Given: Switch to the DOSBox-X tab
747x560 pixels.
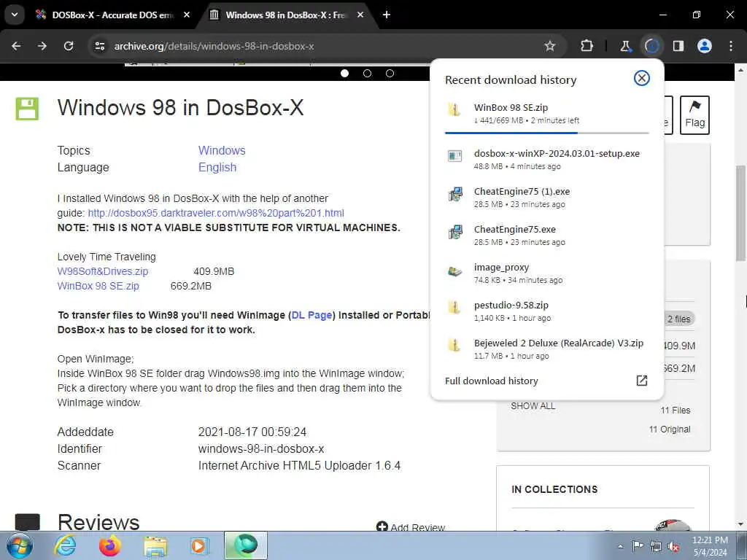Looking at the screenshot, I should [x=112, y=15].
